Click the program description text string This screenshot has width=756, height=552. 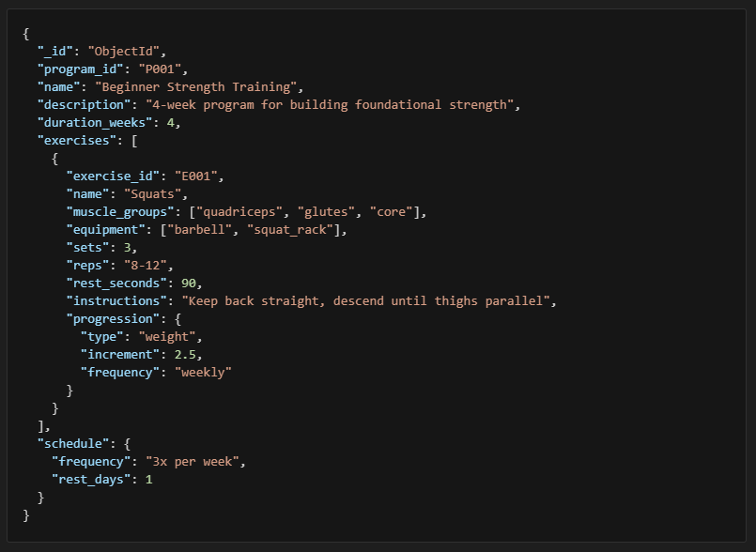[x=332, y=104]
